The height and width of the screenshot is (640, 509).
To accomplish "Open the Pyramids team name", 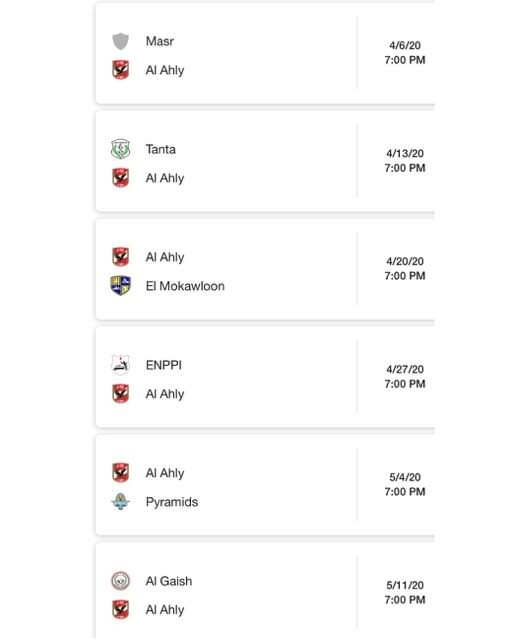I will [172, 502].
